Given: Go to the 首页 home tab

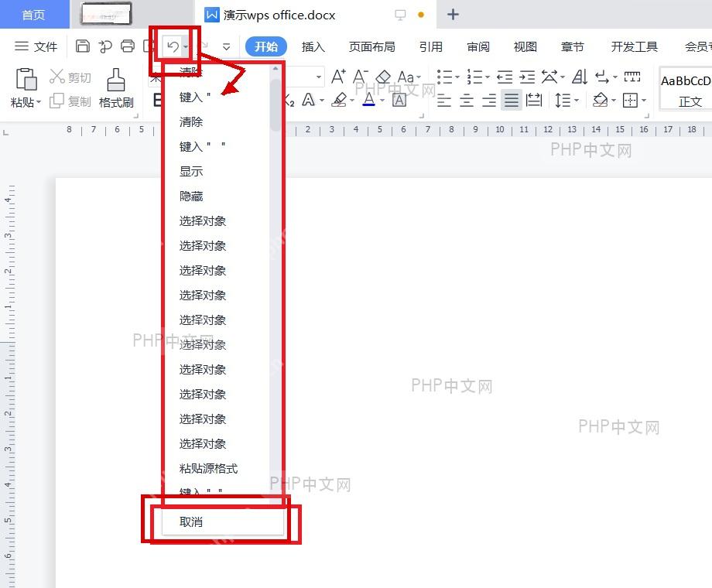Looking at the screenshot, I should (34, 15).
